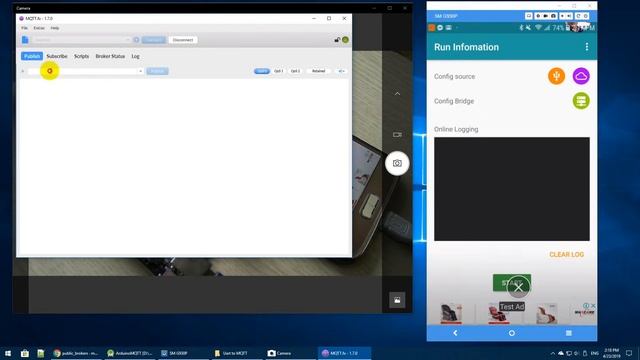The height and width of the screenshot is (360, 640).
Task: Switch to Camera taskbar item
Action: click(x=290, y=353)
